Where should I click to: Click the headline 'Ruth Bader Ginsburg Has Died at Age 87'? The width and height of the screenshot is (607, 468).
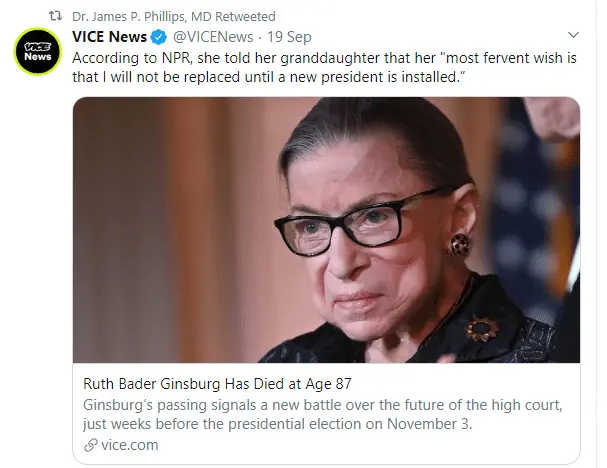tap(217, 386)
